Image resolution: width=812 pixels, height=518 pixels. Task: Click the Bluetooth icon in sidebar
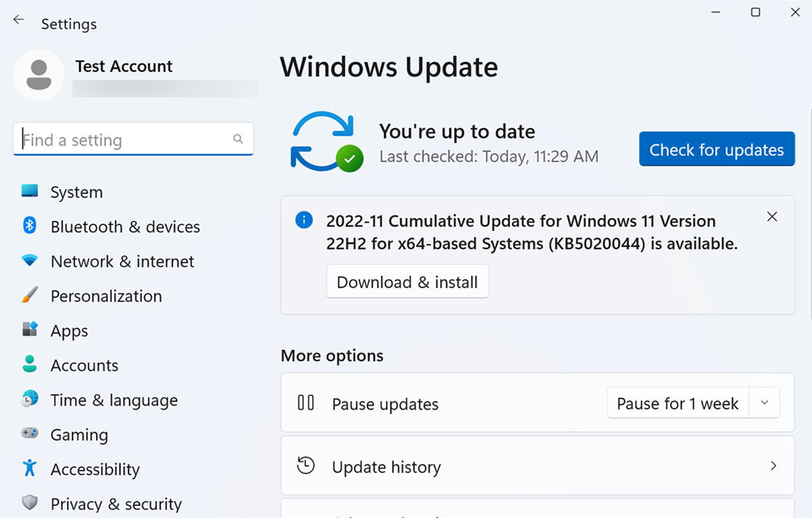pos(29,225)
